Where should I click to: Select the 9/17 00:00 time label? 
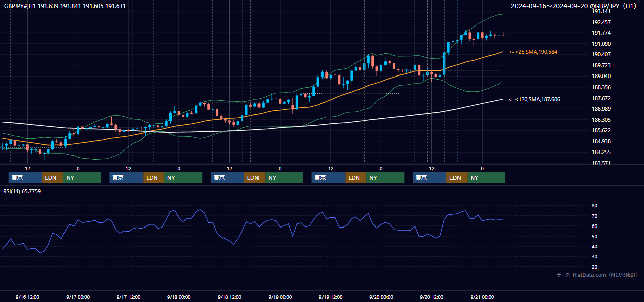tap(78, 297)
